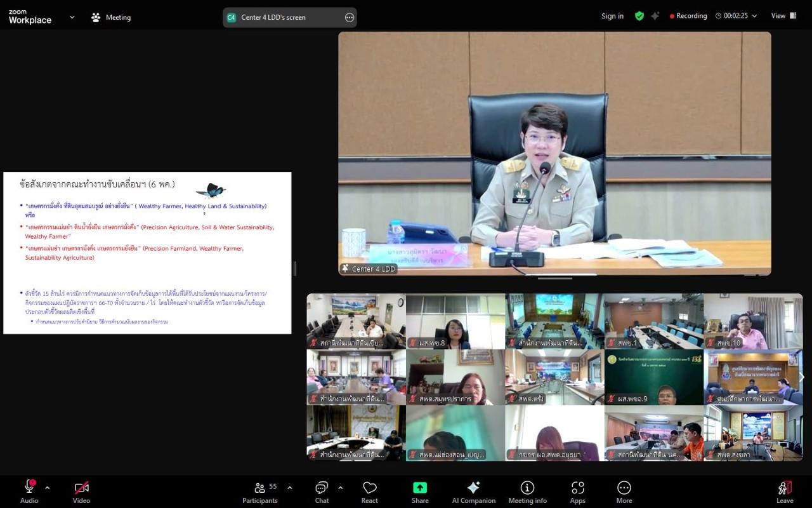Click the divider handle beside the shared slide
This screenshot has width=812, height=508.
tap(295, 269)
